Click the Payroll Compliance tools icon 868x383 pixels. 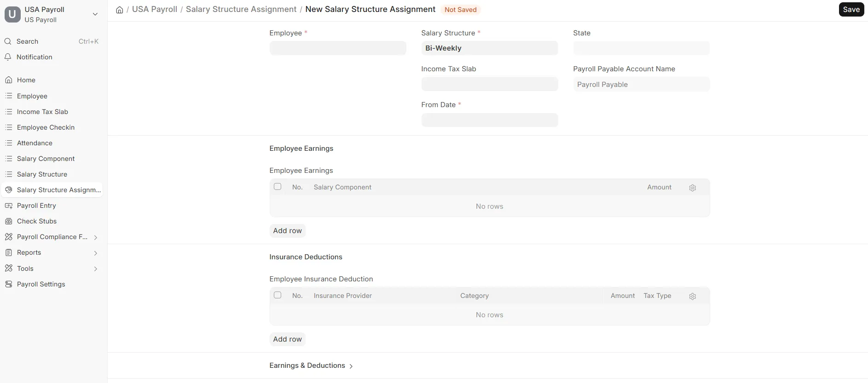tap(8, 237)
